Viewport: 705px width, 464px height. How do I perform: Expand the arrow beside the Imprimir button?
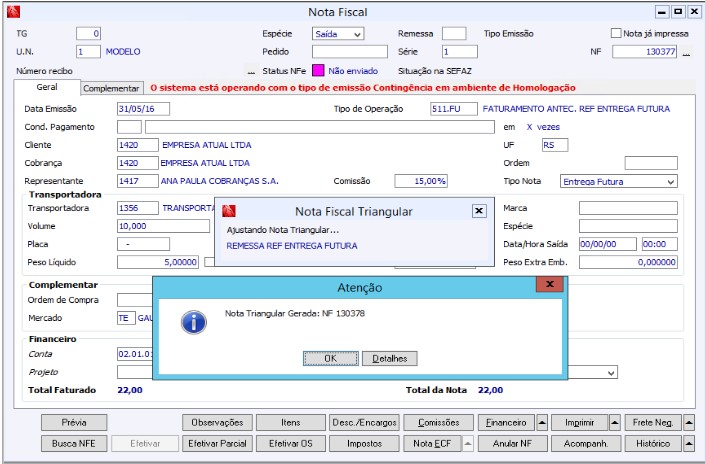615,423
